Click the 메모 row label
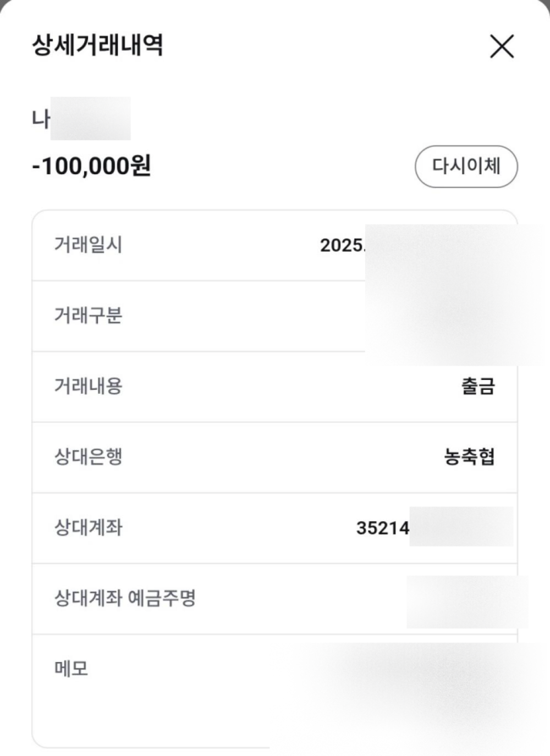 (x=71, y=669)
